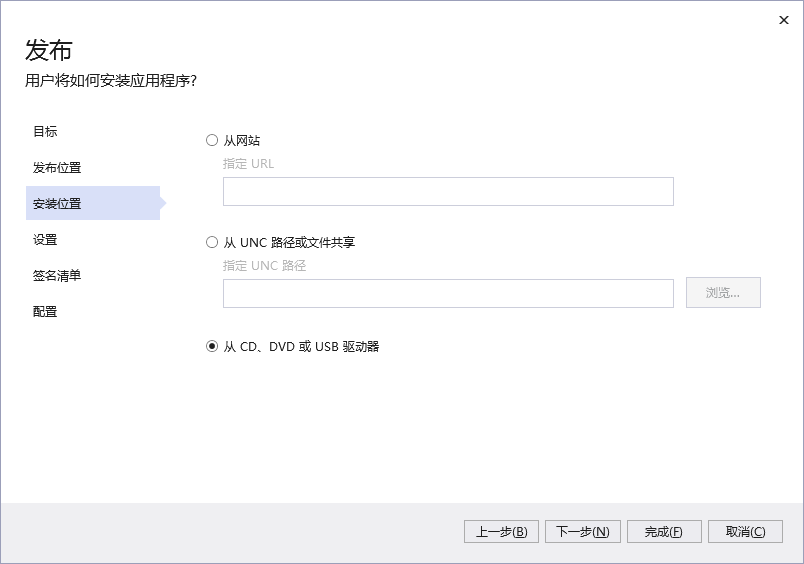The height and width of the screenshot is (564, 804).
Task: Click the 指定 URL text field
Action: [448, 192]
